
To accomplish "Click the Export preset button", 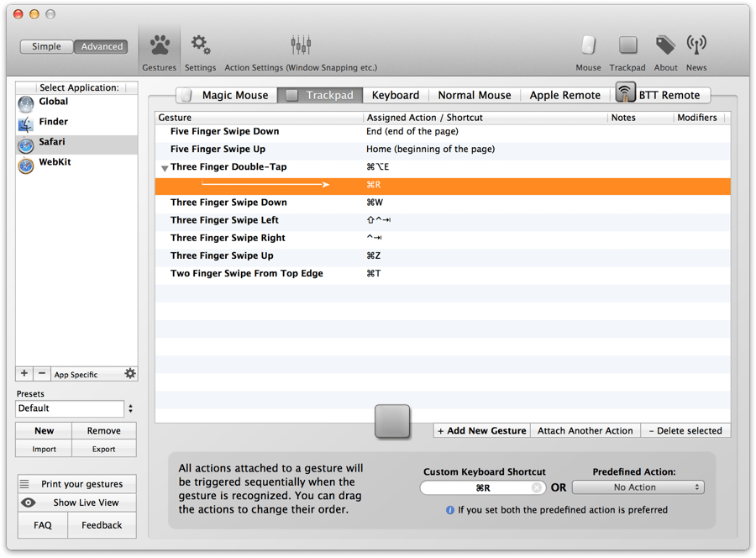I will (104, 449).
